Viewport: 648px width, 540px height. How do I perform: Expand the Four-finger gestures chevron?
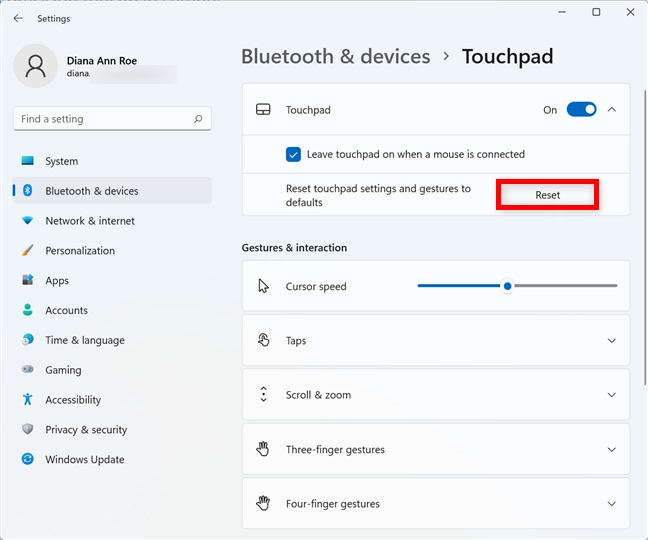pyautogui.click(x=612, y=504)
